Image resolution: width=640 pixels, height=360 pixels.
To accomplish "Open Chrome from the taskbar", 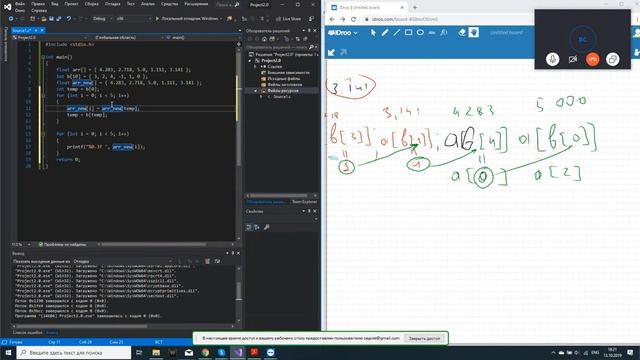I will point(205,352).
